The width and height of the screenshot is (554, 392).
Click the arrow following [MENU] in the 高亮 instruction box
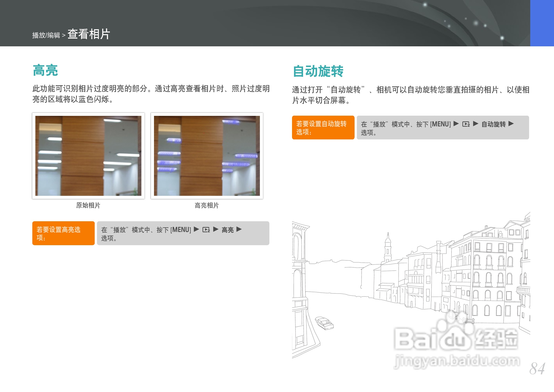pyautogui.click(x=196, y=229)
